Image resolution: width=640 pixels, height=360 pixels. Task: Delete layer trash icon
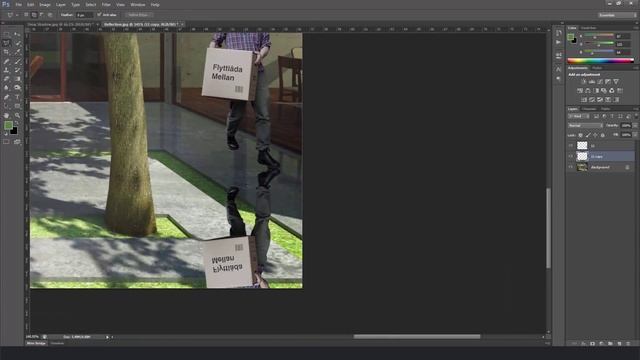pyautogui.click(x=628, y=344)
